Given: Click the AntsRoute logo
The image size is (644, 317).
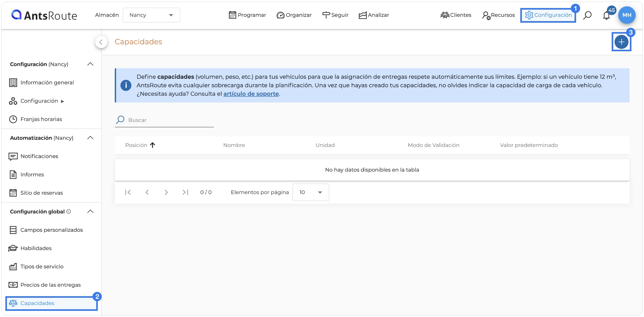Looking at the screenshot, I should point(44,15).
